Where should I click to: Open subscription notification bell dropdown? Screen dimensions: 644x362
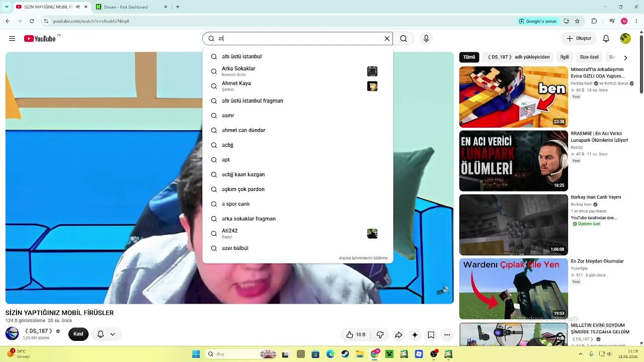point(106,334)
